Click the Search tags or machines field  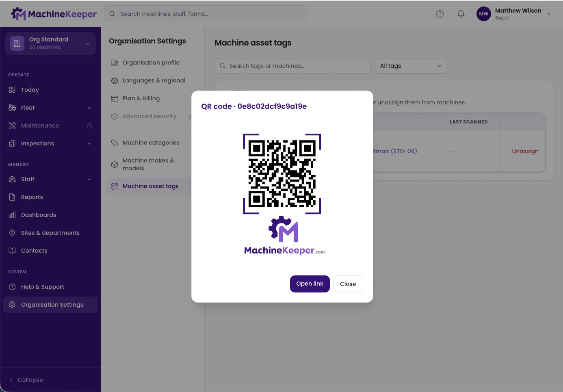pyautogui.click(x=292, y=66)
